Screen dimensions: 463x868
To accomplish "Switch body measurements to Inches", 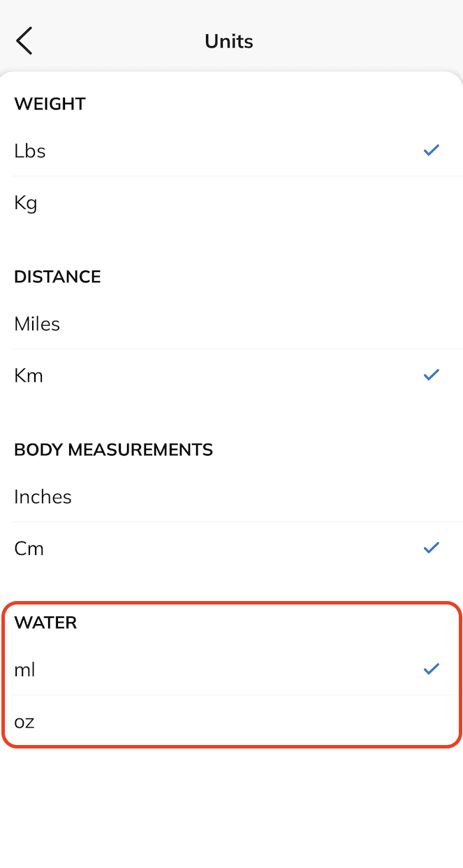I will click(x=43, y=497).
